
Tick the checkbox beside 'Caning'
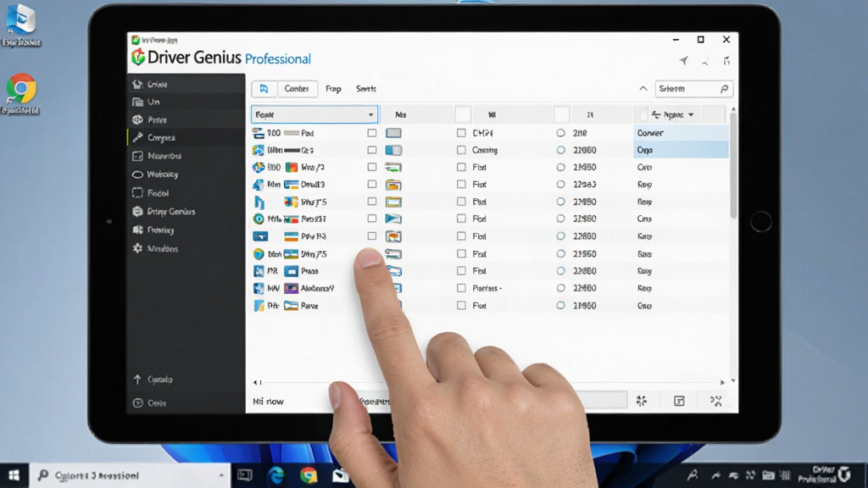pos(461,150)
